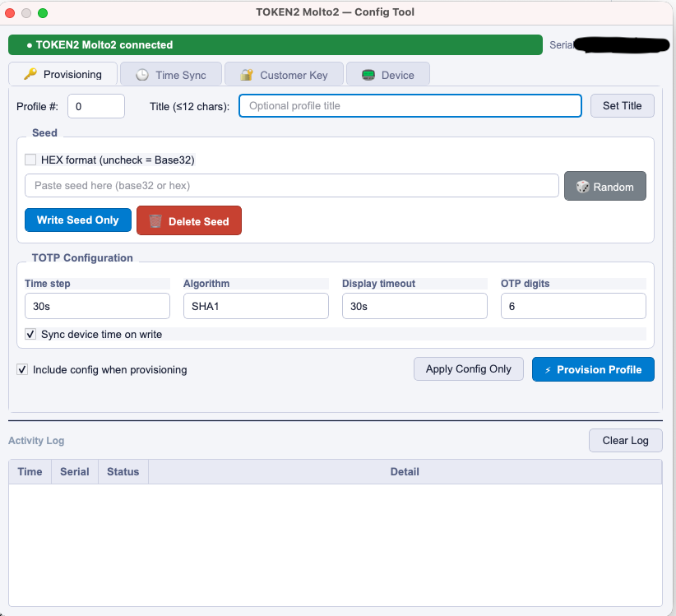Click the Activity Log label
The image size is (676, 616).
coord(36,441)
